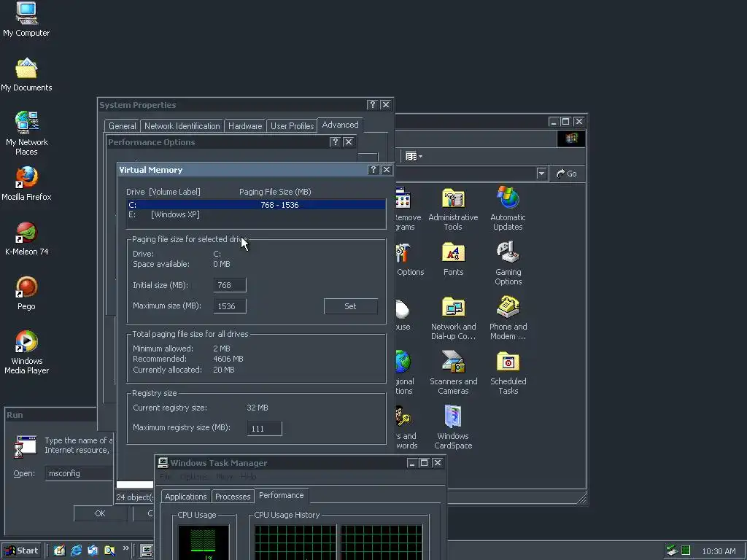The width and height of the screenshot is (747, 560).
Task: Switch to General tab in System Properties
Action: pos(122,126)
